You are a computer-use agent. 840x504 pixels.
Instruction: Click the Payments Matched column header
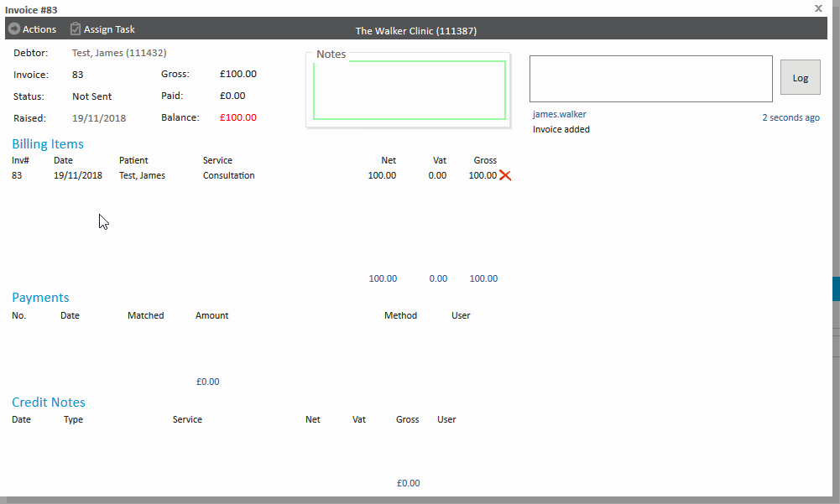click(x=146, y=315)
